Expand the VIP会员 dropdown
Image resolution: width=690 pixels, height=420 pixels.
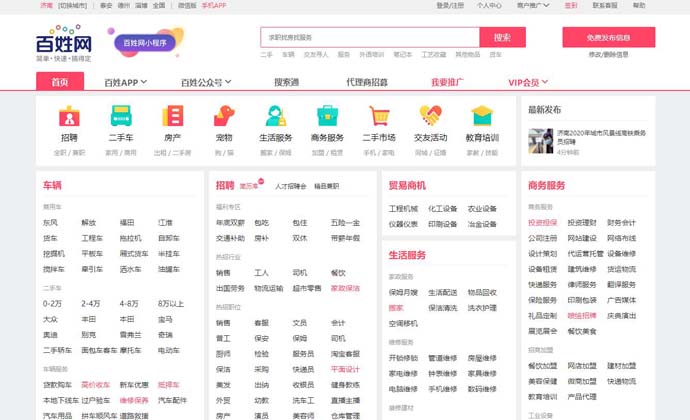(528, 82)
